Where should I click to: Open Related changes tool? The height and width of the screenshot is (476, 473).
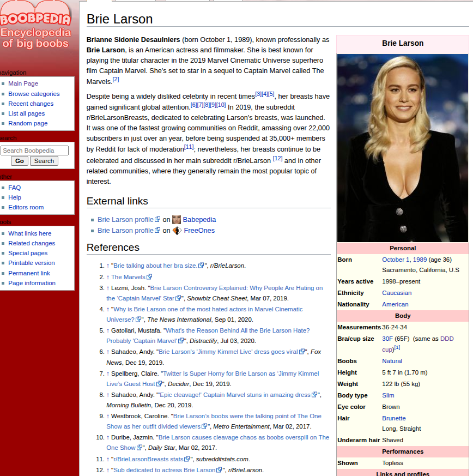click(32, 243)
